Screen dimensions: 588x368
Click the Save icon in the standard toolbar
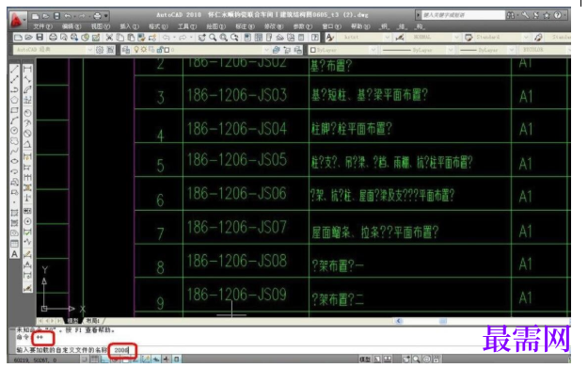click(x=40, y=38)
